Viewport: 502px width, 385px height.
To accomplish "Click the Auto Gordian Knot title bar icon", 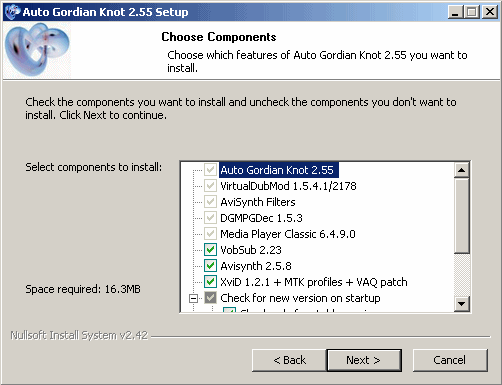I will 13,12.
